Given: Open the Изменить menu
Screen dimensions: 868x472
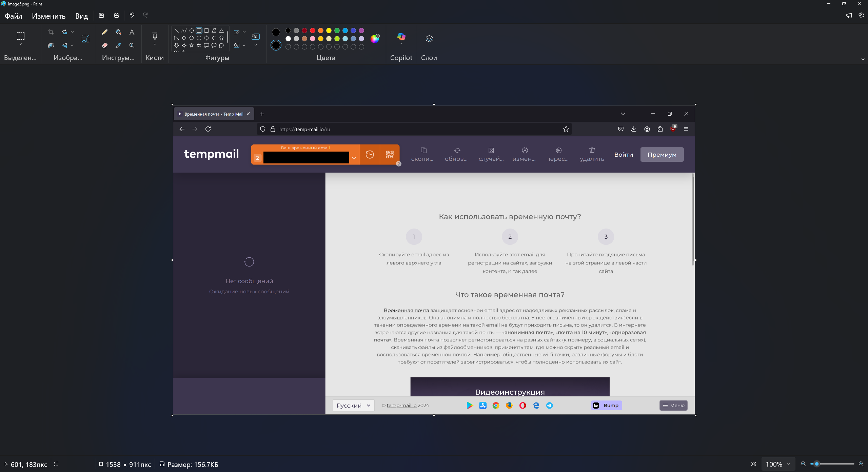Looking at the screenshot, I should 48,16.
